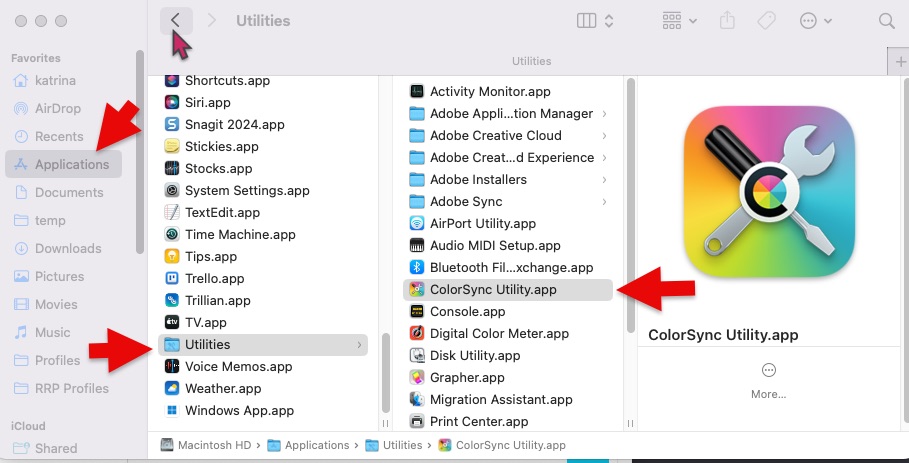Viewport: 909px width, 463px height.
Task: Open the Search magnifying glass
Action: 885,21
